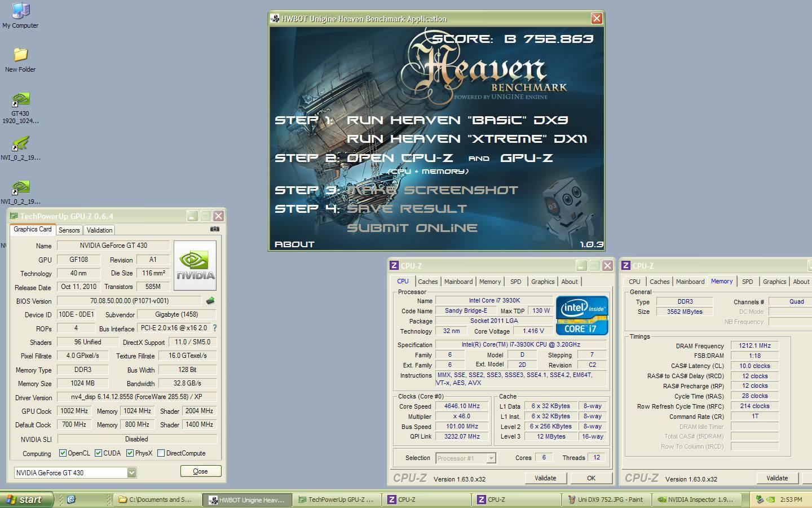Open the About tab in first CPU-Z

(x=570, y=282)
